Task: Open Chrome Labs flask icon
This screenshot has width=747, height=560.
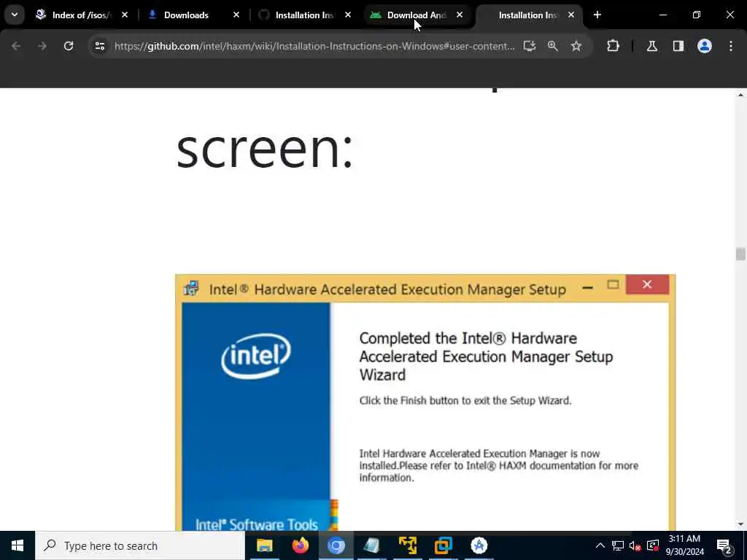Action: pyautogui.click(x=652, y=46)
